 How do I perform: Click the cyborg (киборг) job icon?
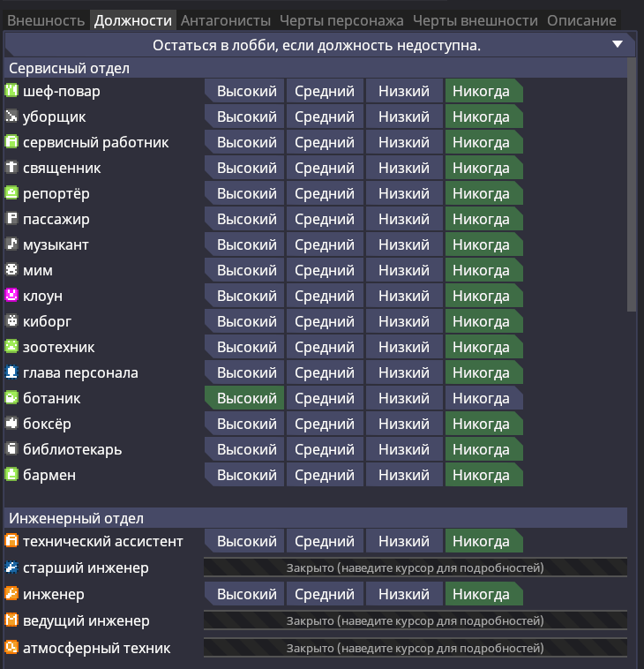pyautogui.click(x=11, y=321)
